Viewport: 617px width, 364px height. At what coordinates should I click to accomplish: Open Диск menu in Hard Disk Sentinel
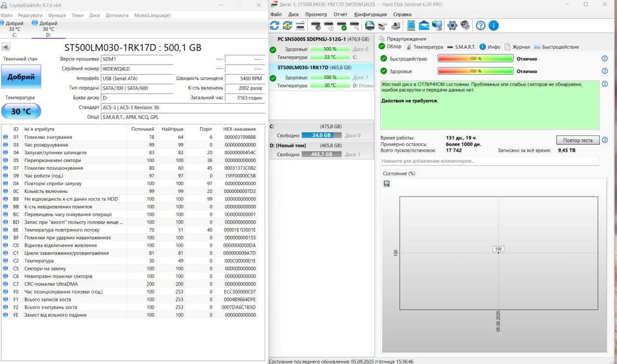(x=294, y=14)
